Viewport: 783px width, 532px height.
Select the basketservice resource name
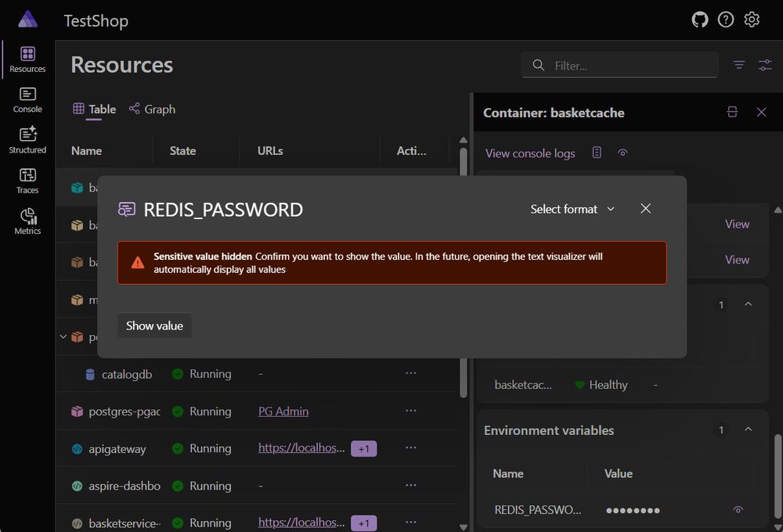pyautogui.click(x=124, y=523)
